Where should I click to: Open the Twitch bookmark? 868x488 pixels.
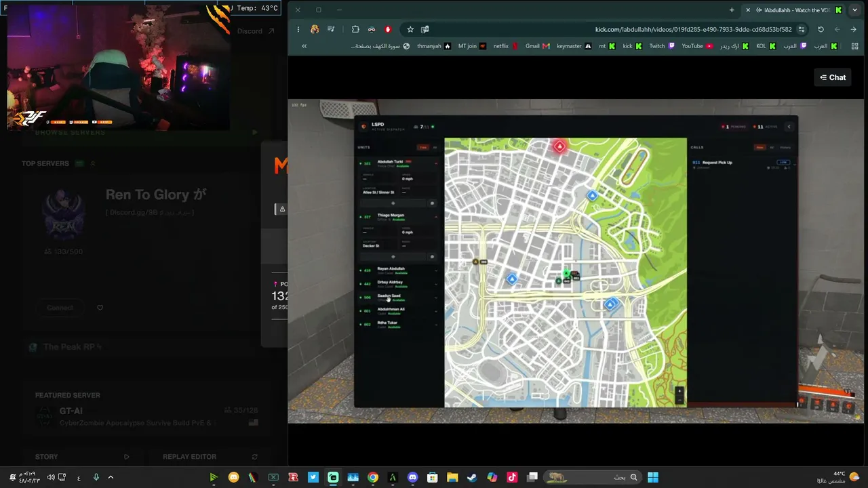(x=662, y=46)
